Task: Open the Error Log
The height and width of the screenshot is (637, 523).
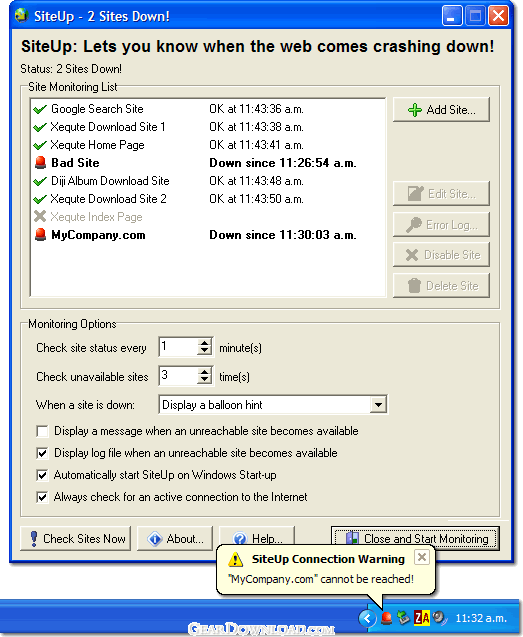Action: pyautogui.click(x=441, y=225)
